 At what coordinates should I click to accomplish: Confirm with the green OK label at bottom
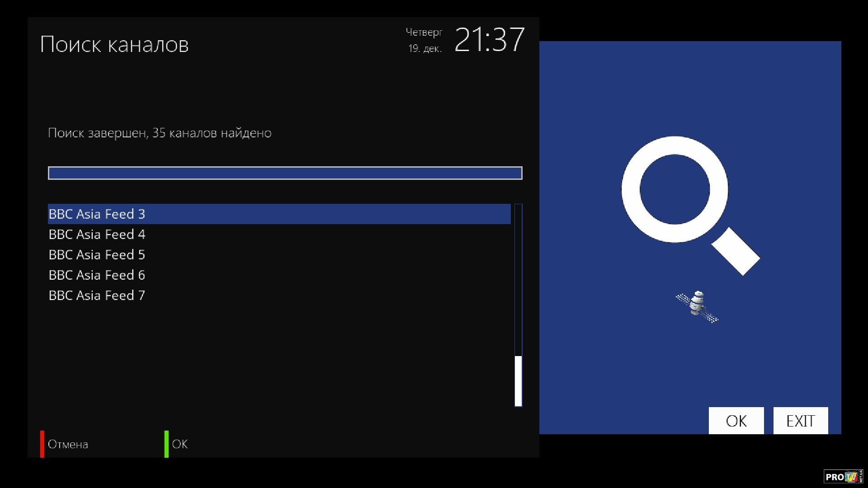[180, 444]
